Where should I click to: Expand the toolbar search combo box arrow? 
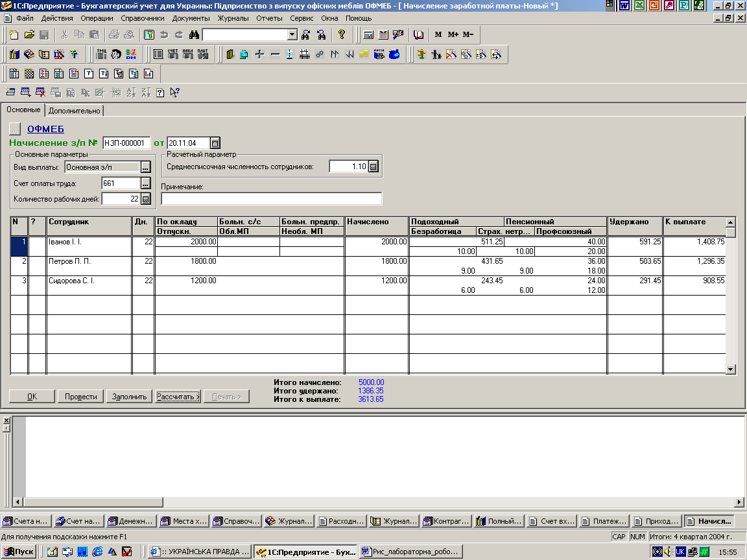pos(292,35)
